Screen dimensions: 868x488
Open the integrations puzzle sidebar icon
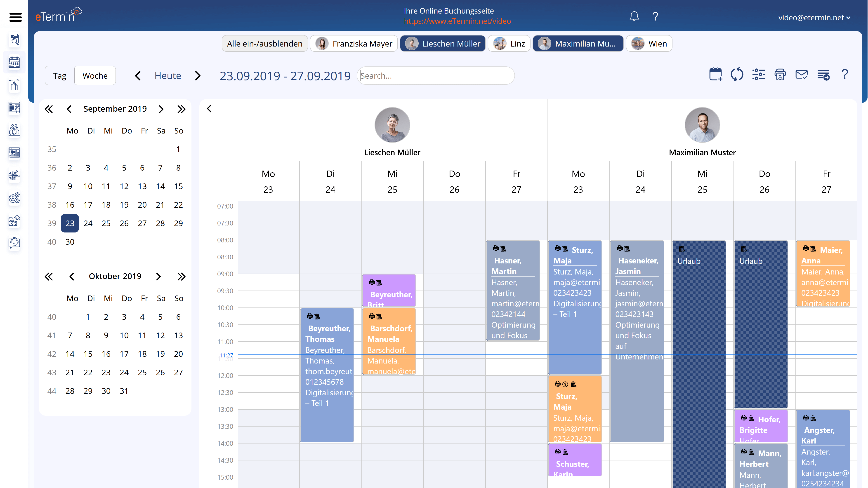(14, 221)
